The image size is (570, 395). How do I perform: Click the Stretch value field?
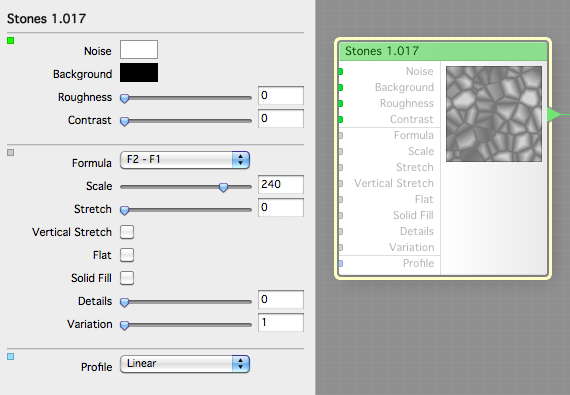coord(281,208)
